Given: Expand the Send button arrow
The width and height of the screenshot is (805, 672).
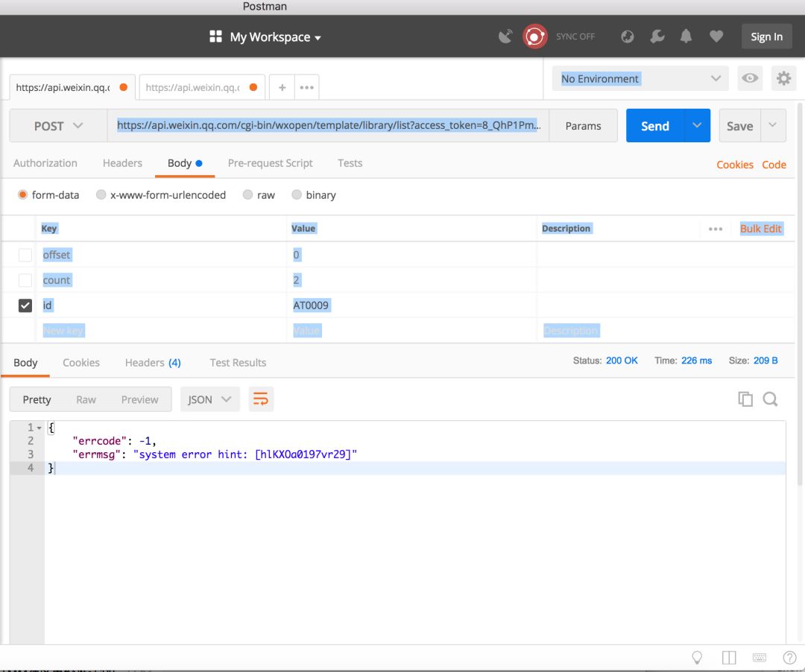Looking at the screenshot, I should click(x=697, y=125).
